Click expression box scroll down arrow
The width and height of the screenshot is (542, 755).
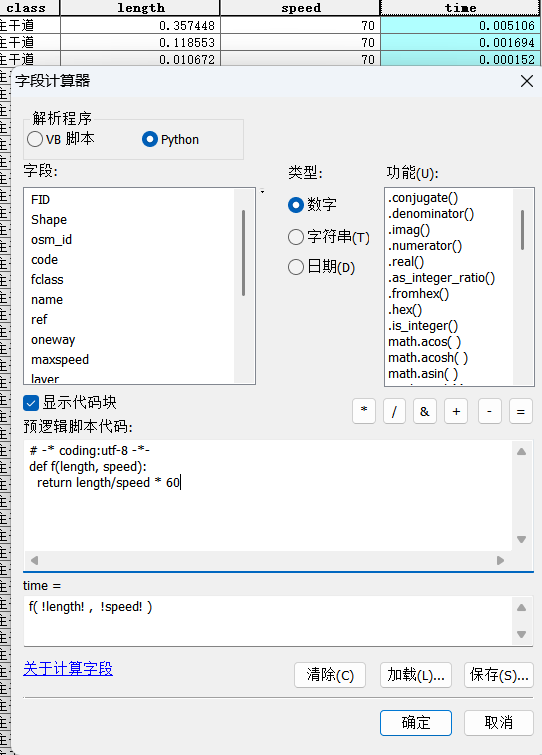521,634
